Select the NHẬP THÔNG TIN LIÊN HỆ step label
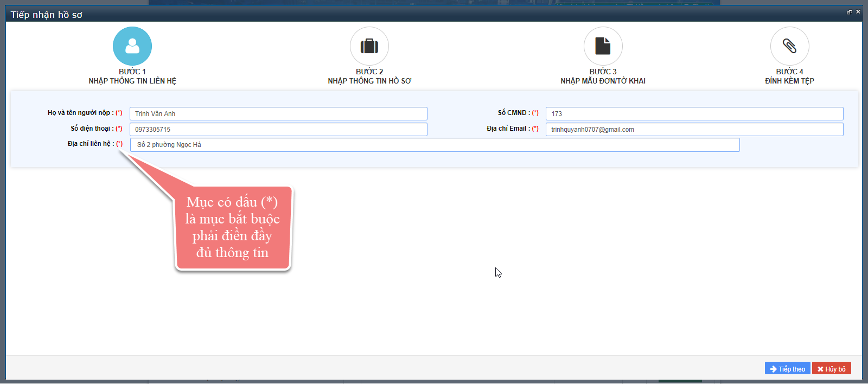868x384 pixels. coord(132,81)
